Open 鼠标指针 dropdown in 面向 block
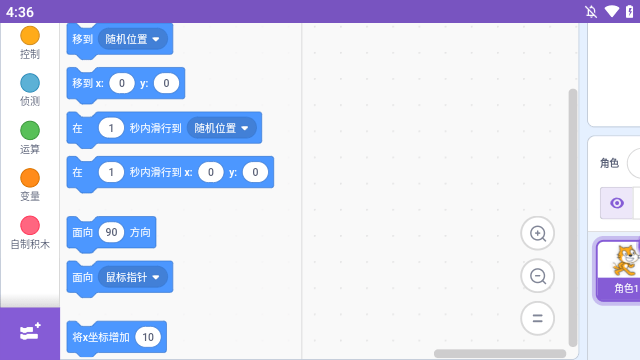640x360 pixels. pos(133,277)
